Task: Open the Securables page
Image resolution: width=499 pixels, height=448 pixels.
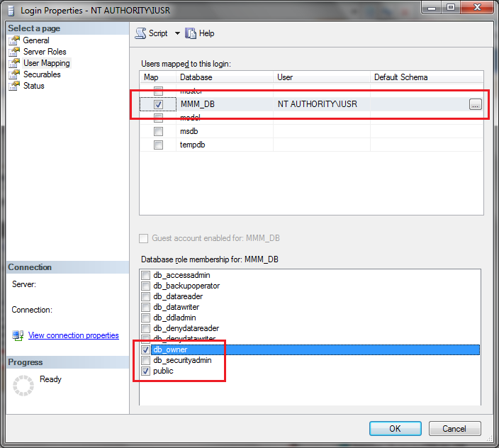Action: (42, 74)
